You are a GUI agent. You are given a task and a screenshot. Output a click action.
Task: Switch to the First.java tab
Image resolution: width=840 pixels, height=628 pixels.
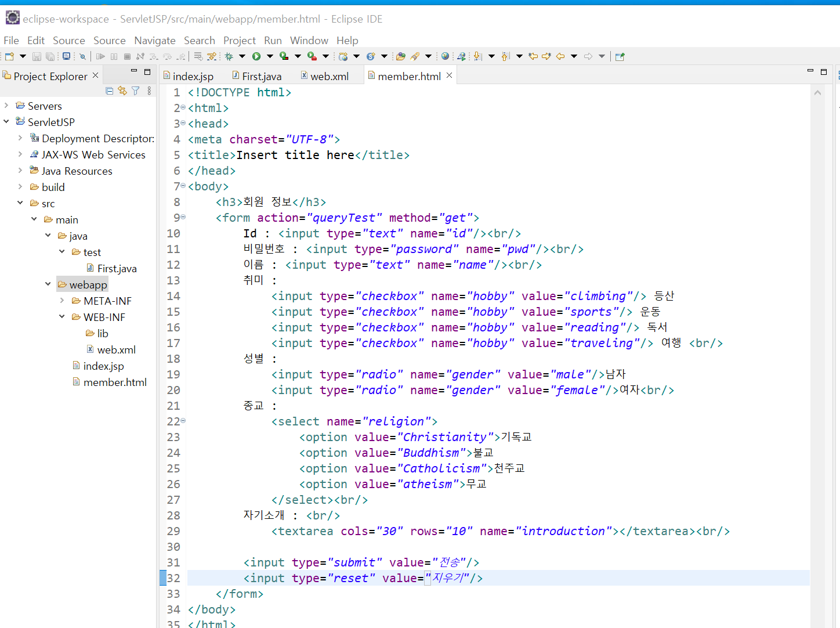coord(262,75)
